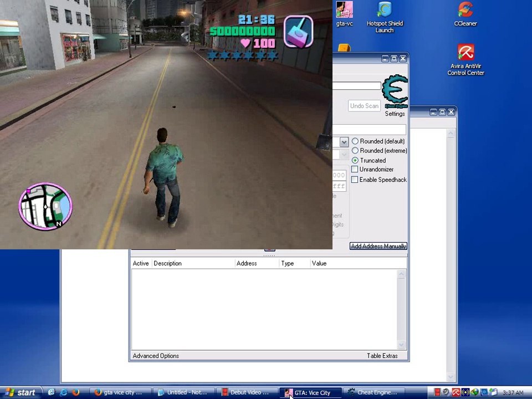This screenshot has width=532, height=399.
Task: Click the Value column header
Action: pos(359,263)
